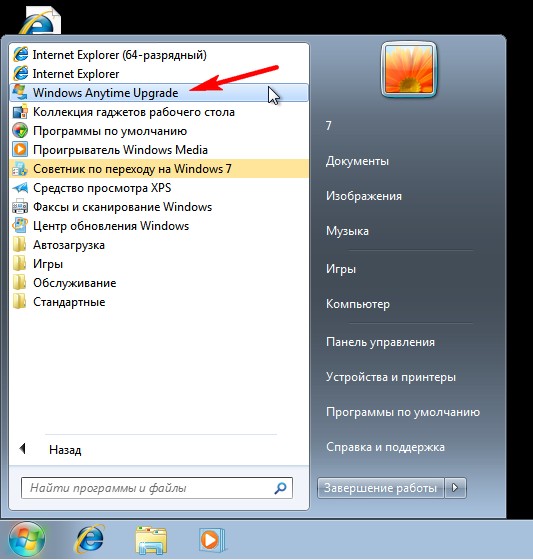Click the Найти программы и файлы search field
Image resolution: width=533 pixels, height=560 pixels.
(x=157, y=488)
